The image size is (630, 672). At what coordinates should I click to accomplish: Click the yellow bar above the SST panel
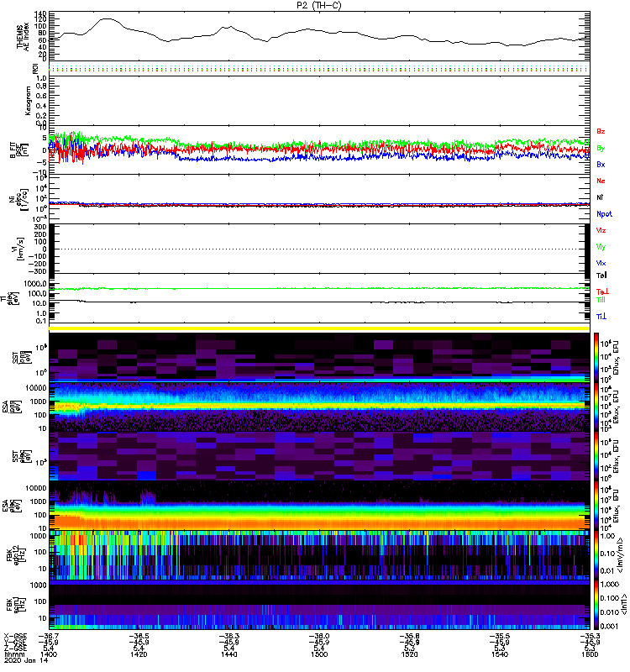319,328
